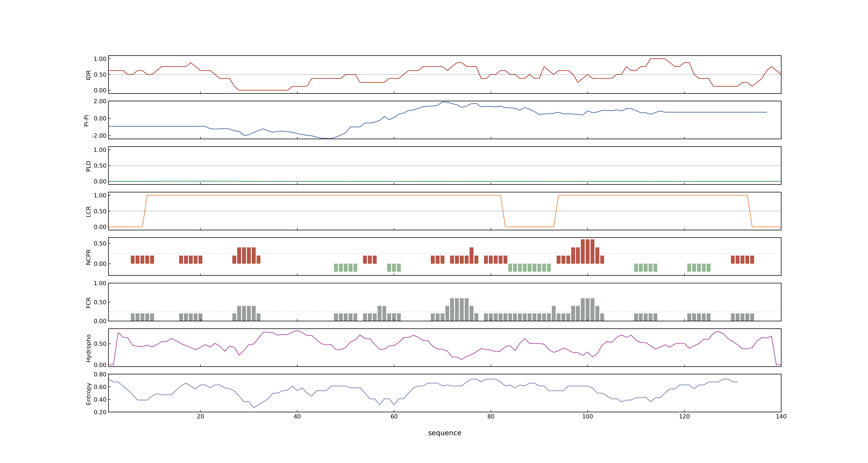
Task: Select x-axis tick label 60
Action: click(394, 416)
